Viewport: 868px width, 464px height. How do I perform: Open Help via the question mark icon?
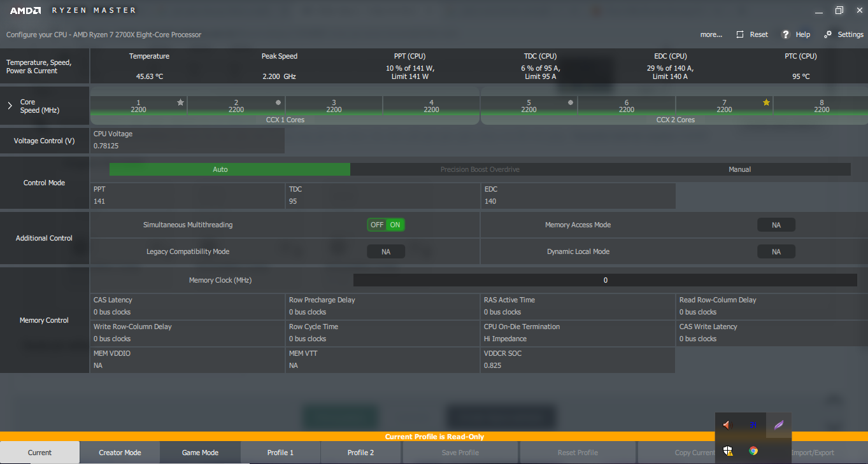click(786, 34)
